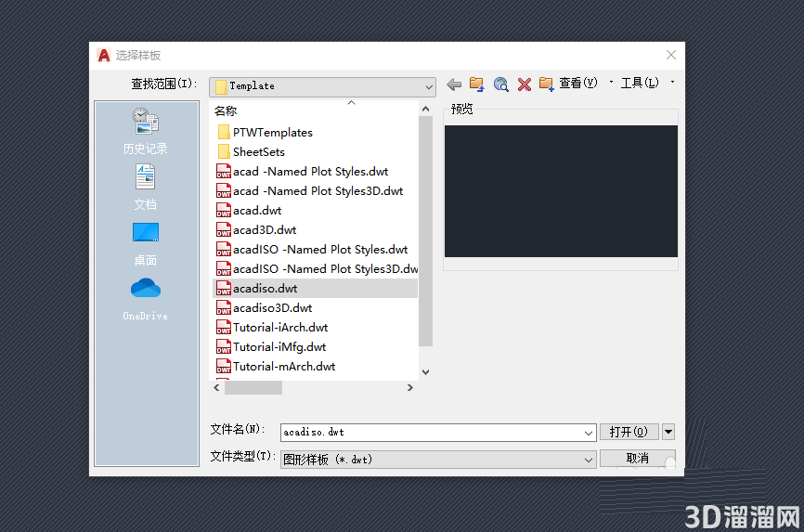Image resolution: width=804 pixels, height=532 pixels.
Task: Go back using the left arrow icon
Action: click(454, 84)
